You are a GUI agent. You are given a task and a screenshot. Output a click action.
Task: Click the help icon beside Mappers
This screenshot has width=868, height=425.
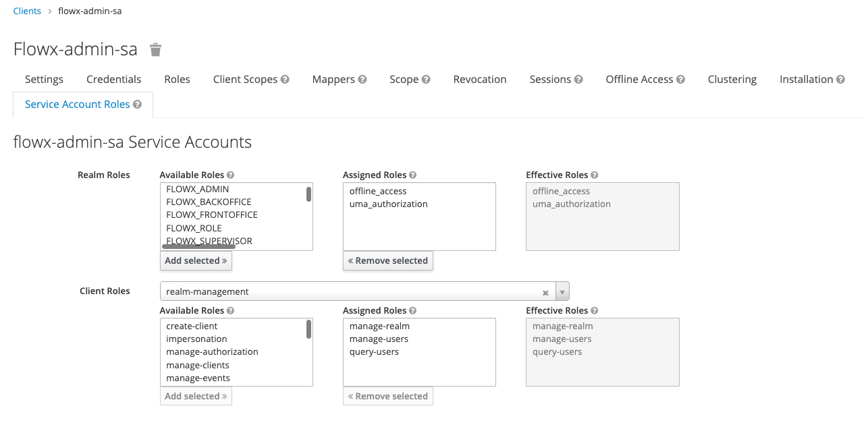362,79
